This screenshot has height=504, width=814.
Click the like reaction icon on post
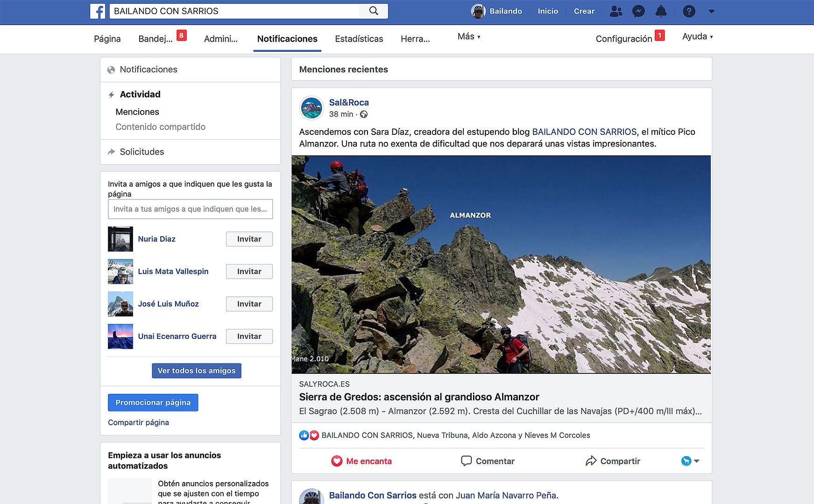pos(304,435)
